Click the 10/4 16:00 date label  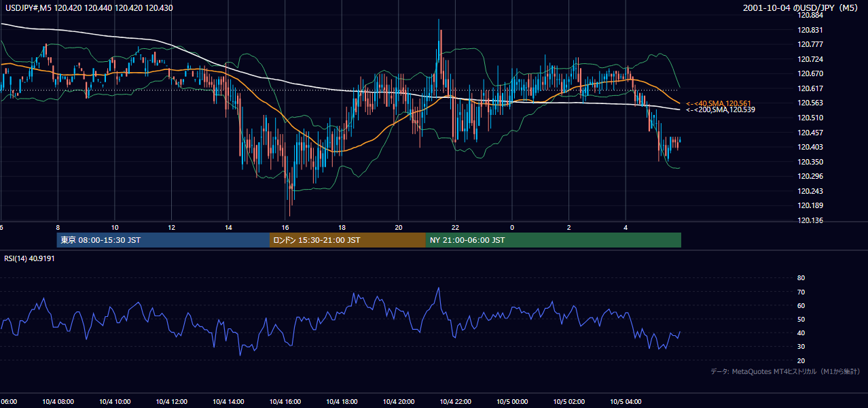click(x=285, y=402)
